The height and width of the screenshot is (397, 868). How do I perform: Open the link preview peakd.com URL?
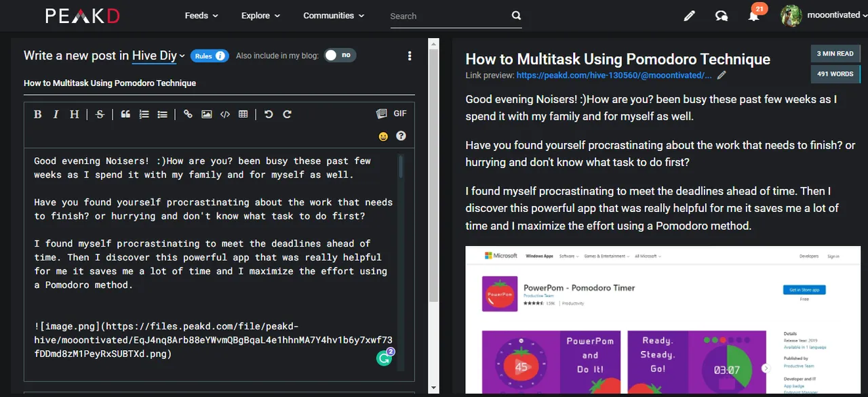614,75
